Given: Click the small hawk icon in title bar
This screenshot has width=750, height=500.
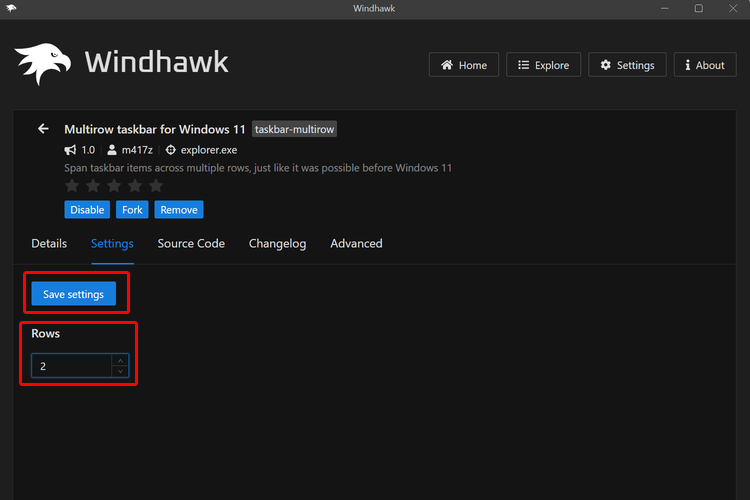Looking at the screenshot, I should [x=11, y=8].
